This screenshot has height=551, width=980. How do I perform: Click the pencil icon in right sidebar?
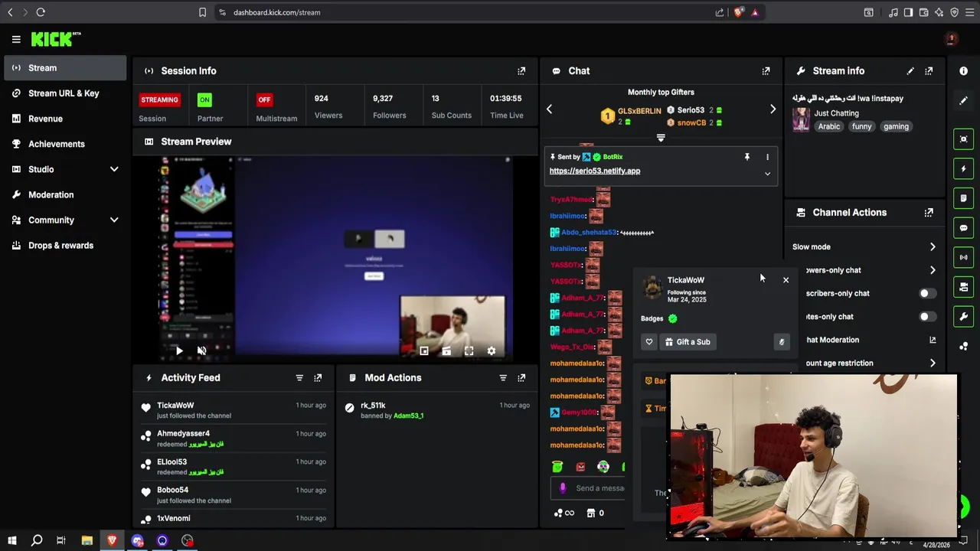tap(963, 100)
